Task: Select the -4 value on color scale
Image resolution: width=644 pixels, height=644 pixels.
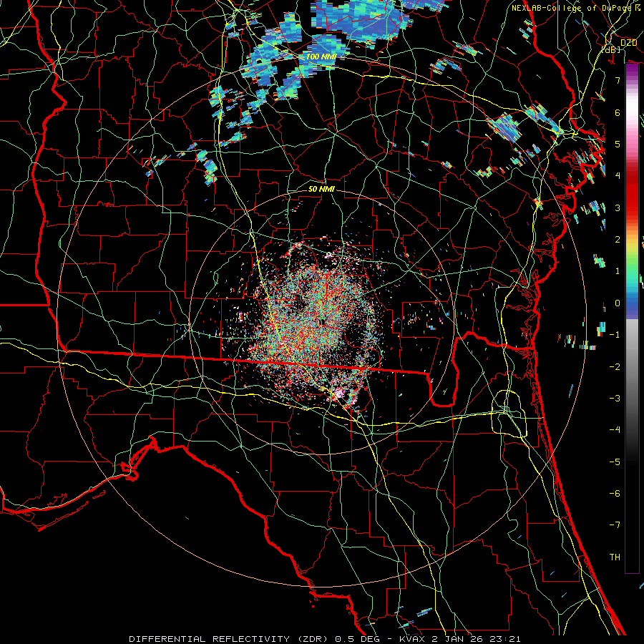Action: [x=615, y=429]
